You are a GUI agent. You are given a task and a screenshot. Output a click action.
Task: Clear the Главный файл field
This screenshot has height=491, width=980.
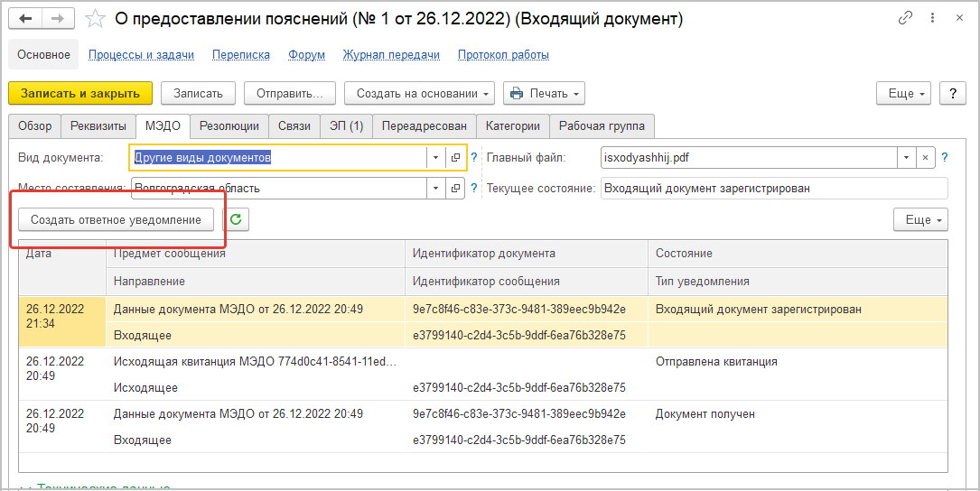[925, 158]
